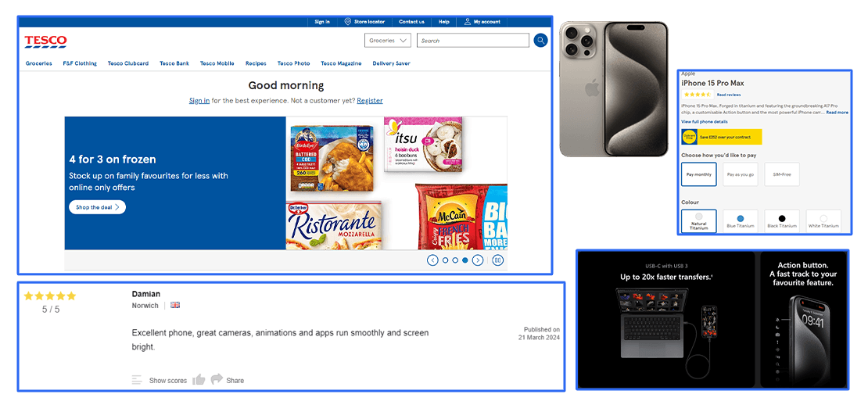The height and width of the screenshot is (405, 868).
Task: Click the Share text on review
Action: click(x=235, y=381)
